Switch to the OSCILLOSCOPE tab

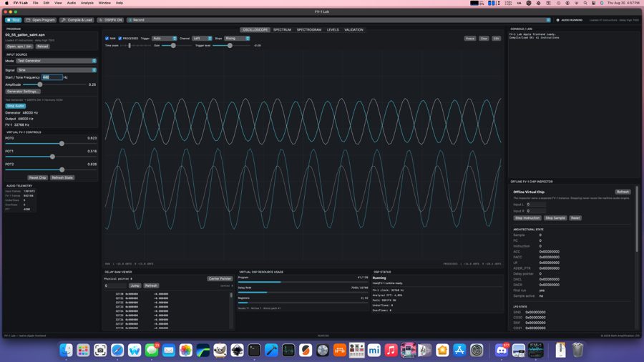[255, 29]
